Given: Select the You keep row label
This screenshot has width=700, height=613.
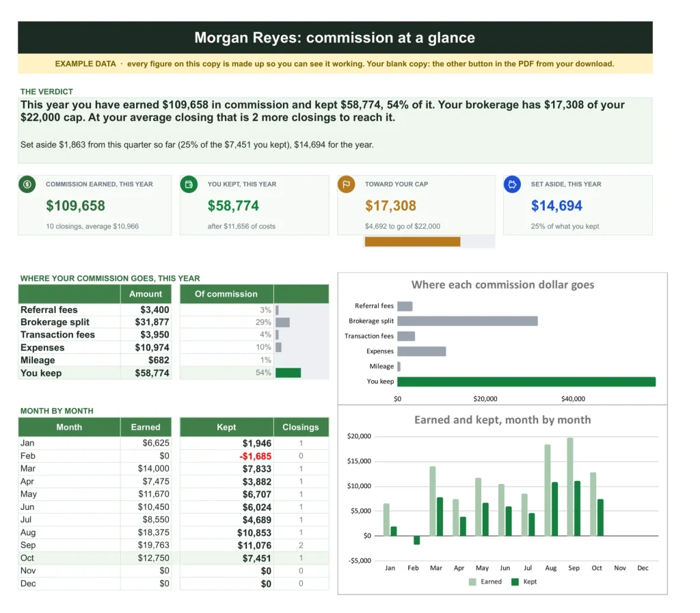Looking at the screenshot, I should tap(41, 373).
